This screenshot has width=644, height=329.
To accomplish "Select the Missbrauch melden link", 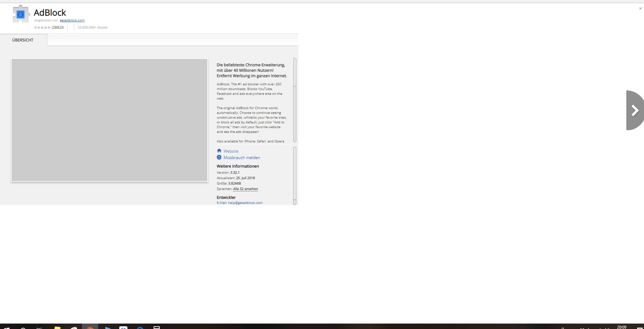I will coord(242,158).
